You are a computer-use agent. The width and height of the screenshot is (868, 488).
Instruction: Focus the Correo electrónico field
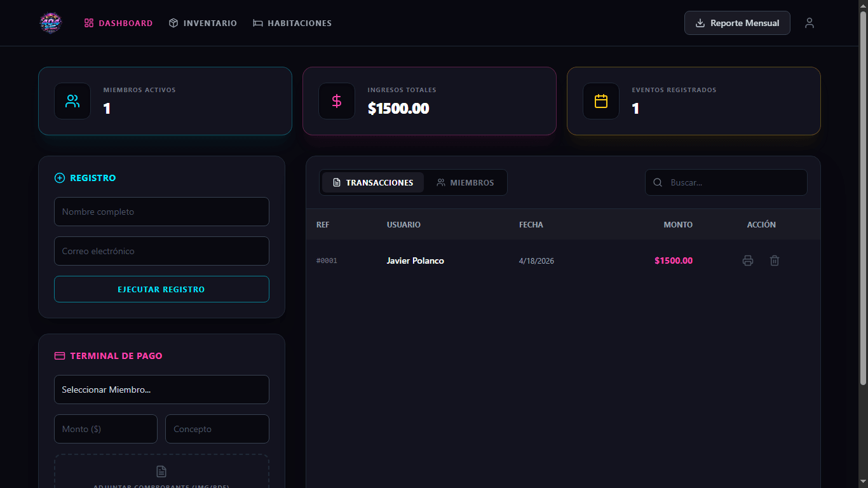[x=161, y=251]
